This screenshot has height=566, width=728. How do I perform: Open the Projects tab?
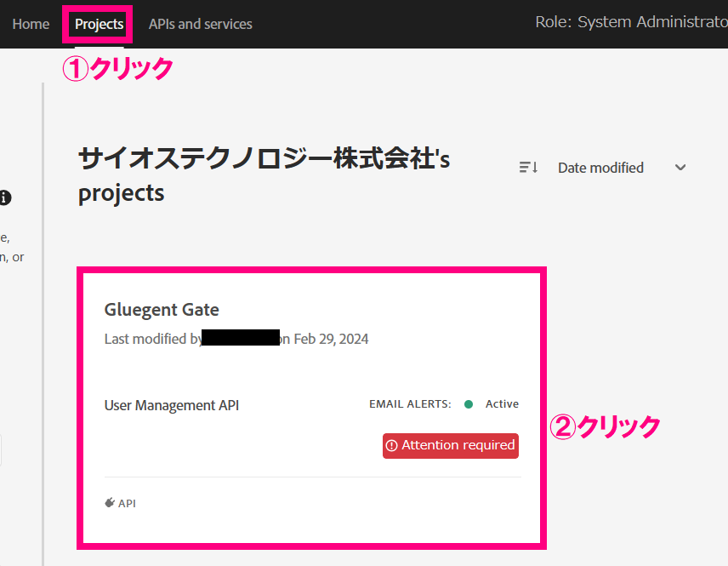[99, 24]
